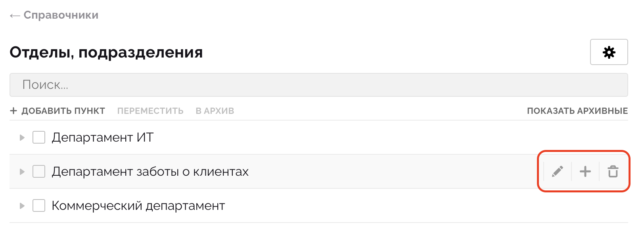Add sub-item using the row plus icon
Viewport: 644px width, 238px height.
tap(585, 171)
